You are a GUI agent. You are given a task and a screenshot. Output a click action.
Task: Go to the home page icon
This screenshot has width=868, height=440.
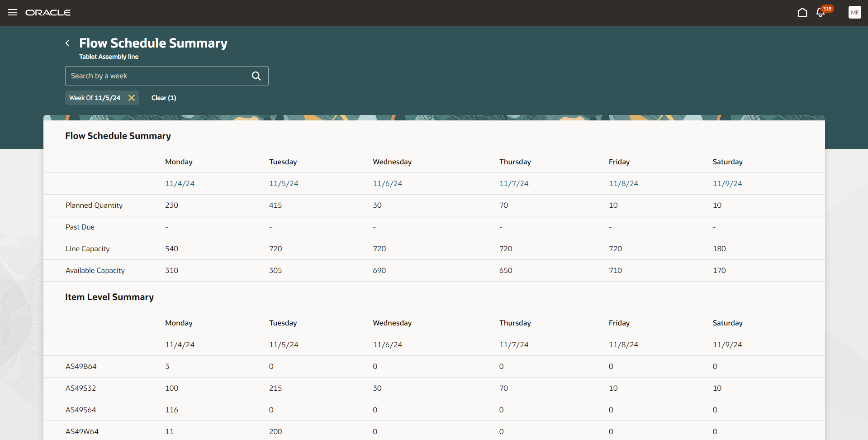tap(802, 12)
